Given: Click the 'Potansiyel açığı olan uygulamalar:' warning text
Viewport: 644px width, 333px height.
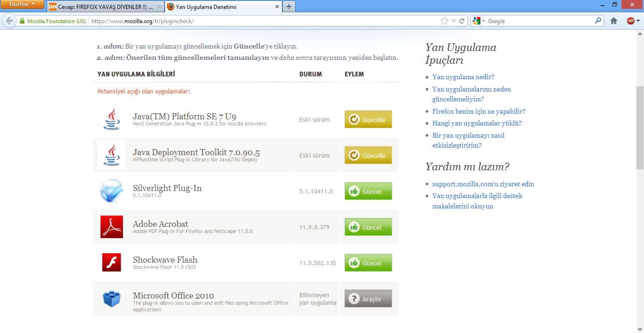Looking at the screenshot, I should tap(143, 91).
